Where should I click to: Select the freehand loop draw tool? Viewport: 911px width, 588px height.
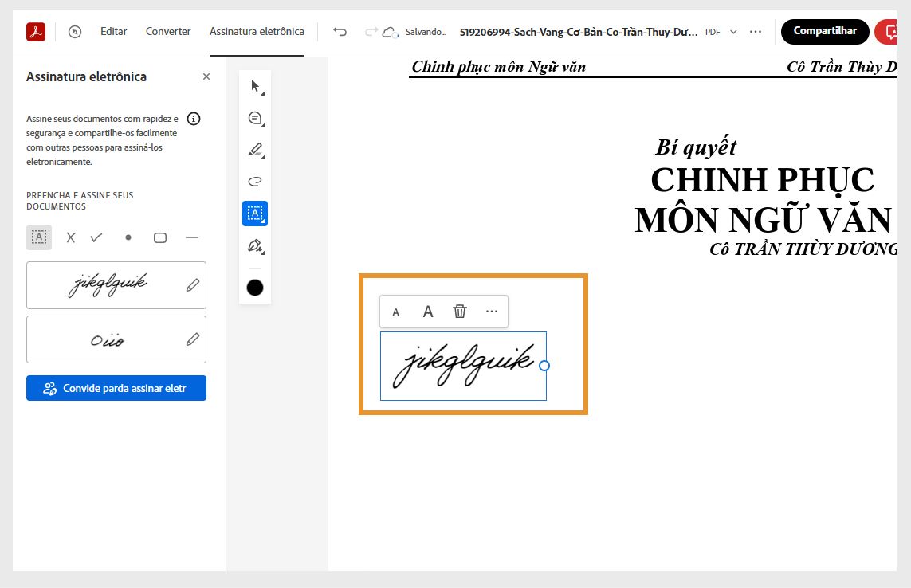click(x=255, y=182)
